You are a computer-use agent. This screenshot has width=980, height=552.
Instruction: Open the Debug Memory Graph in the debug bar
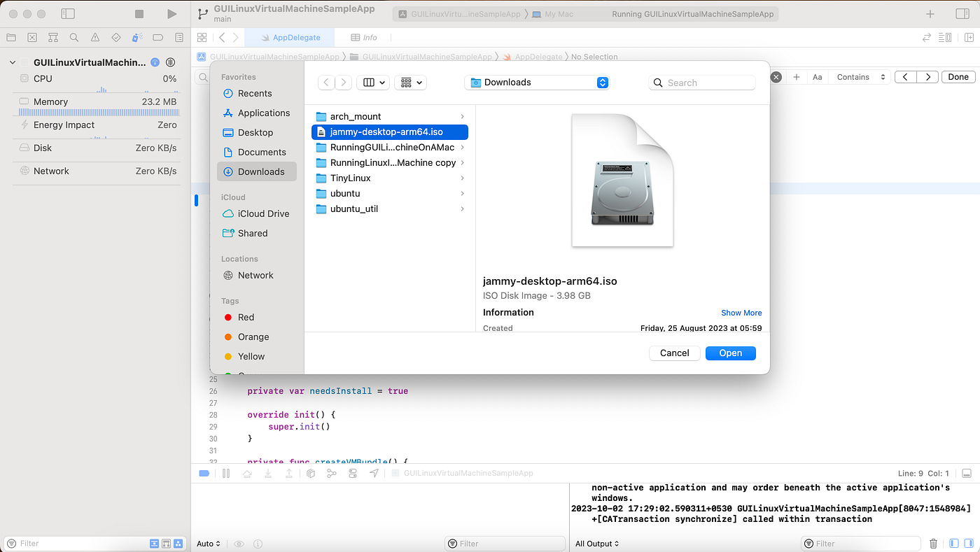click(x=331, y=473)
